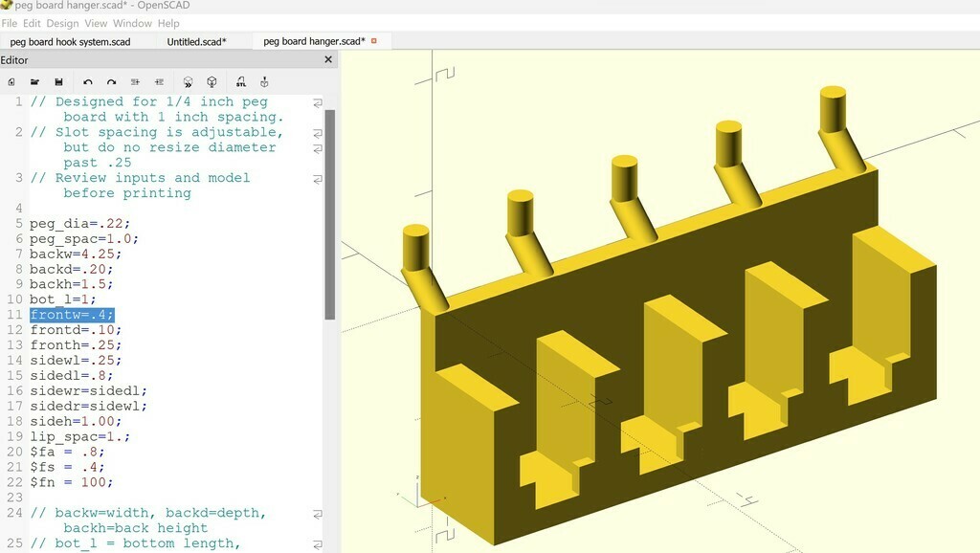Close the peg board hanger.scad tab
This screenshot has width=980, height=553.
pos(374,41)
